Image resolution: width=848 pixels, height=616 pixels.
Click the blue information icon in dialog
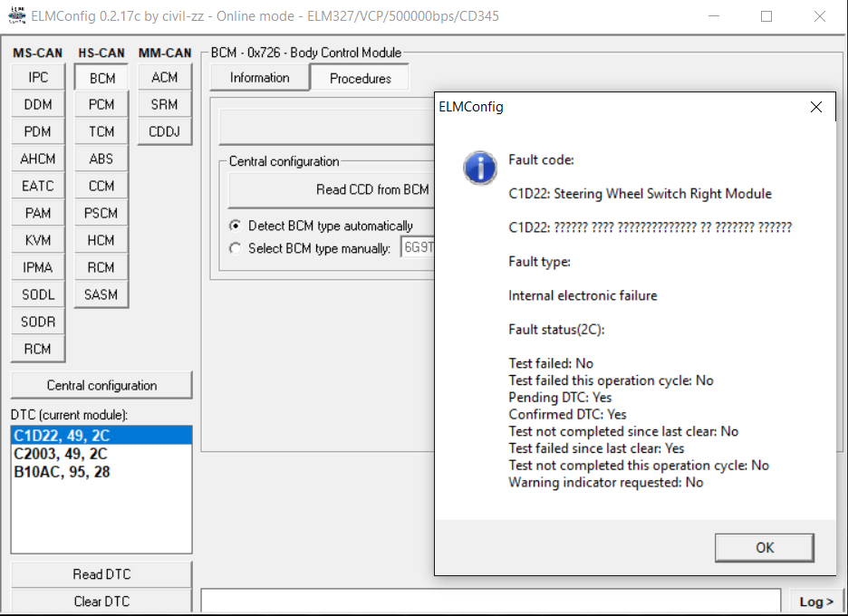(x=479, y=168)
